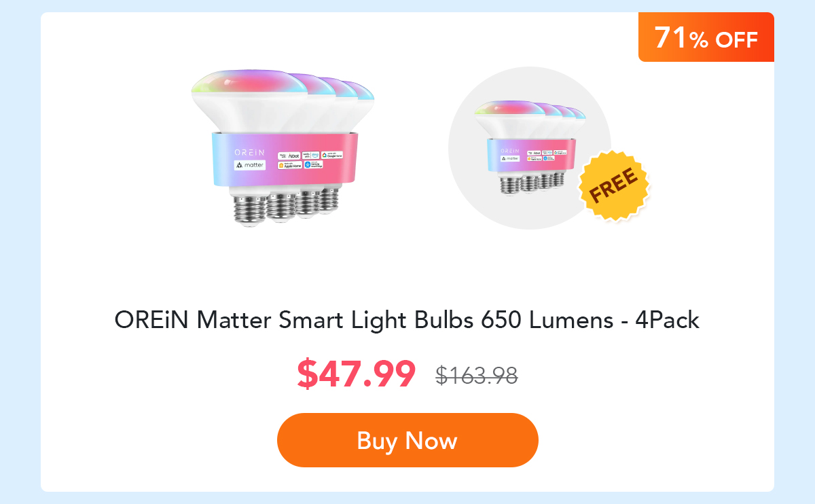
Task: Click the matter logo on the free pack
Action: [511, 158]
